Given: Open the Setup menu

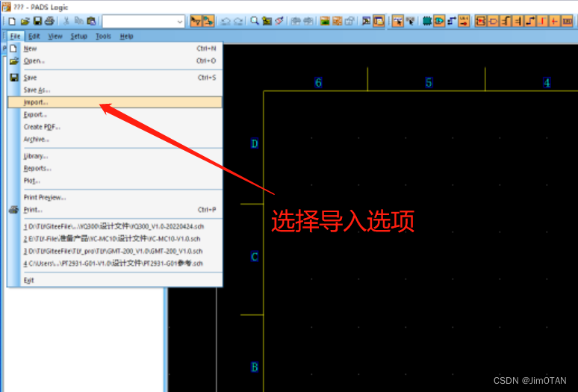Looking at the screenshot, I should (79, 36).
